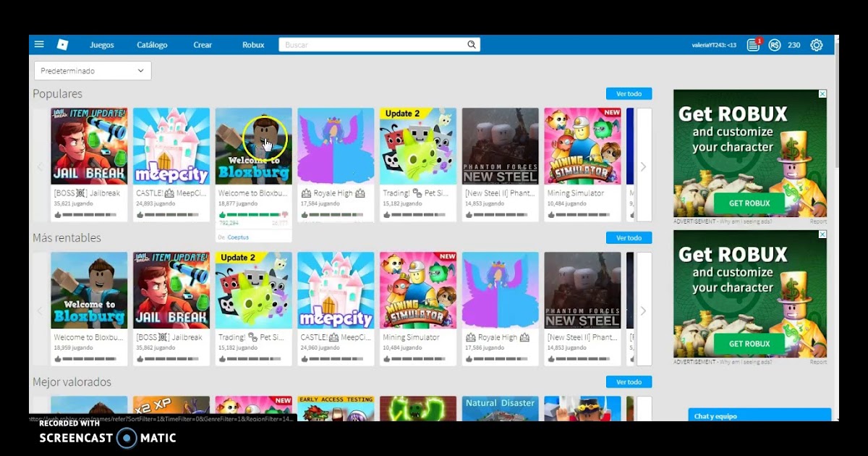Click Bloxburg like rating bar in Populares
The width and height of the screenshot is (868, 456).
[x=254, y=214]
